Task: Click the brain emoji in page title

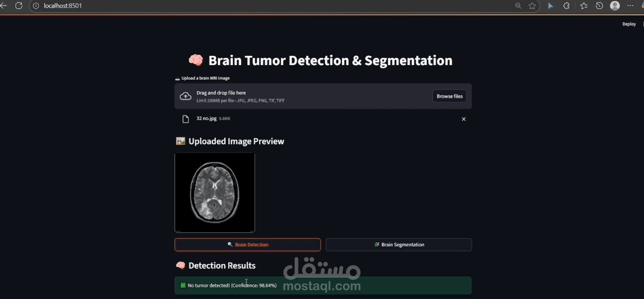Action: pos(196,60)
